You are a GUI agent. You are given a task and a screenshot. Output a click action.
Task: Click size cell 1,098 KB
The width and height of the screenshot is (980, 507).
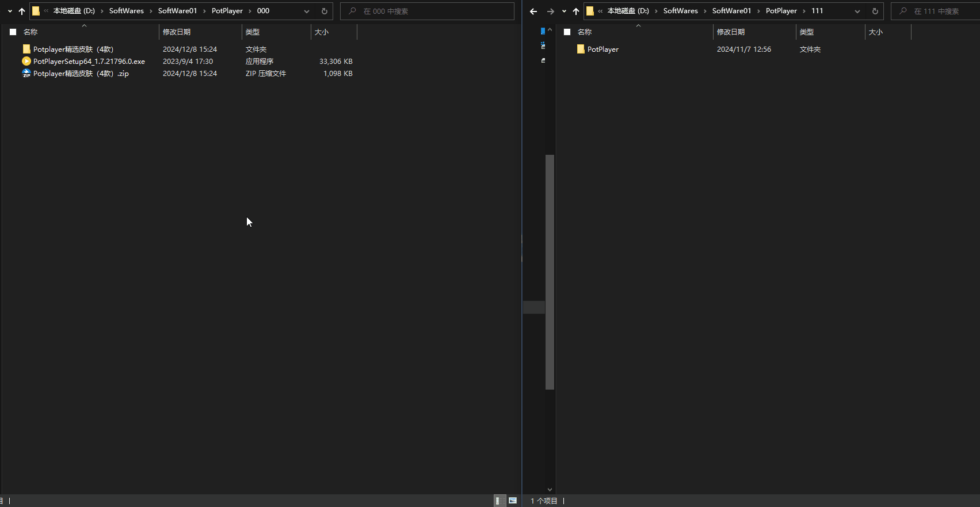[338, 74]
